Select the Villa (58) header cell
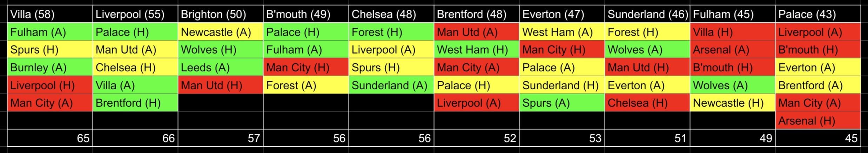Screen dimensions: 868x153 (50, 14)
